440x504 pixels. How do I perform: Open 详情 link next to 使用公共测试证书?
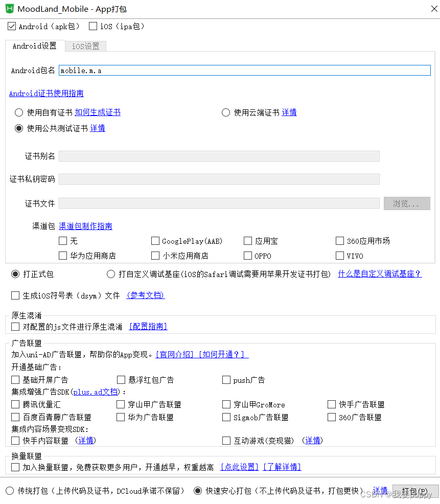tap(98, 128)
